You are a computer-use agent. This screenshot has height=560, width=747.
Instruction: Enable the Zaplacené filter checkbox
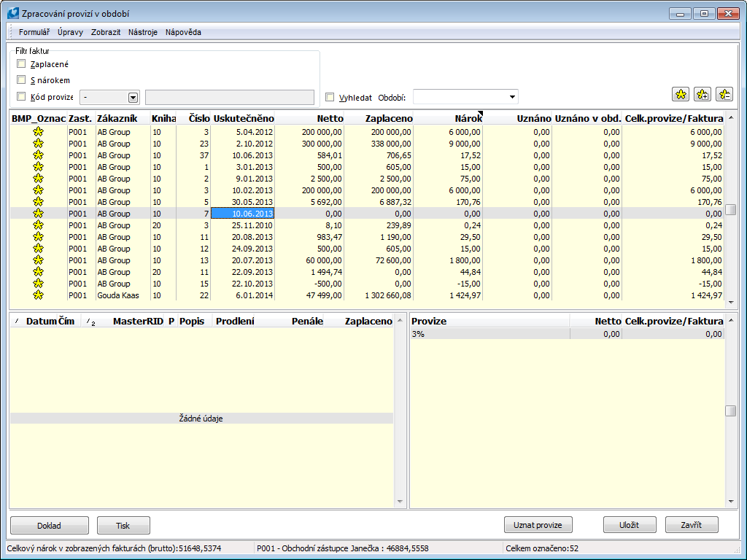point(21,64)
